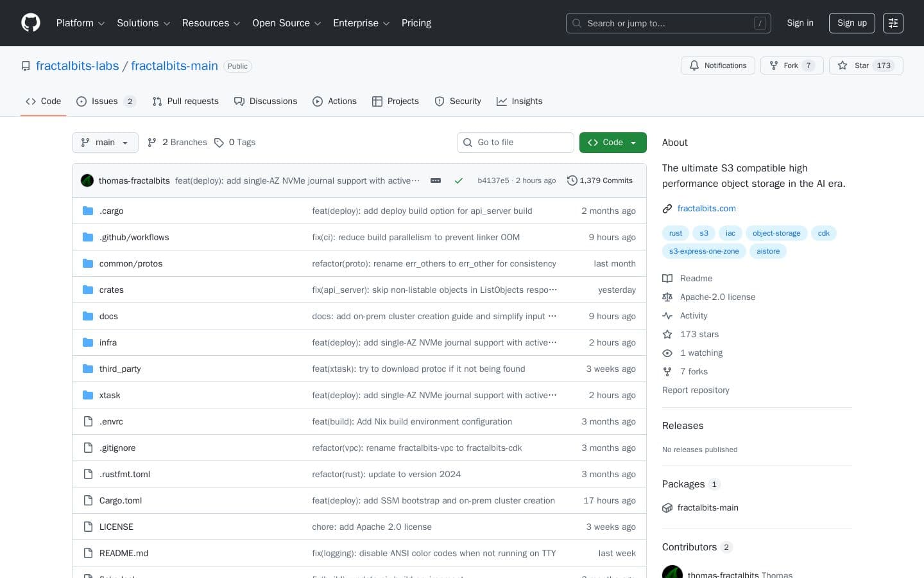Expand the Solutions menu
This screenshot has width=924, height=578.
pos(143,23)
